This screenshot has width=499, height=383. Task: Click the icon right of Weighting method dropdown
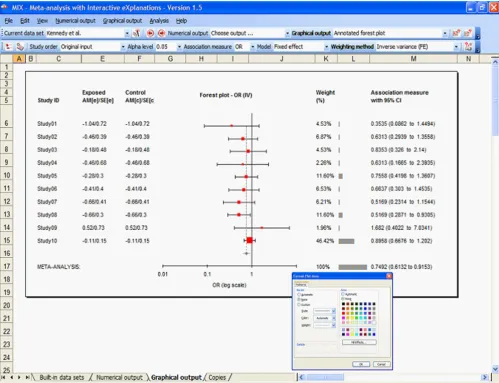468,47
